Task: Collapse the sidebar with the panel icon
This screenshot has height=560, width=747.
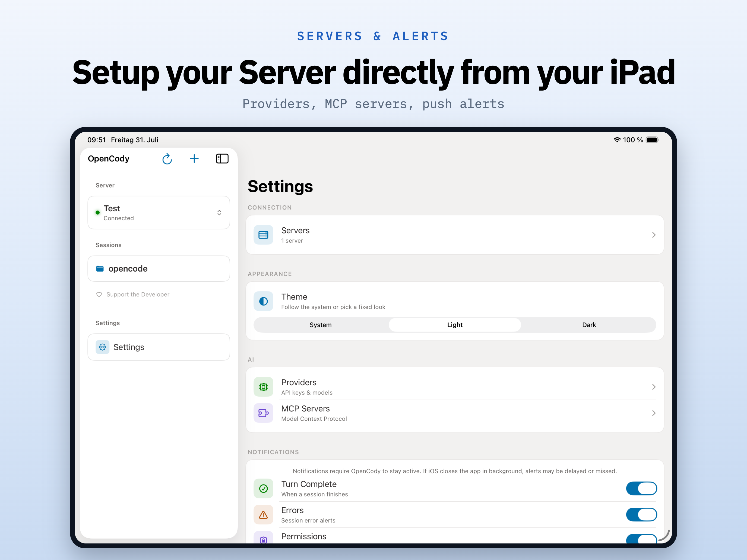Action: click(x=222, y=159)
